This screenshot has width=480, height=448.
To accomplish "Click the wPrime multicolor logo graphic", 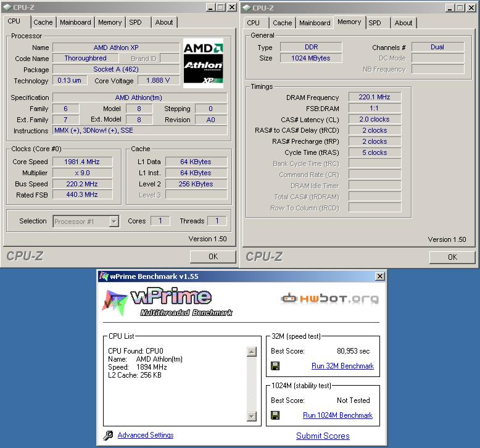I will (x=115, y=302).
